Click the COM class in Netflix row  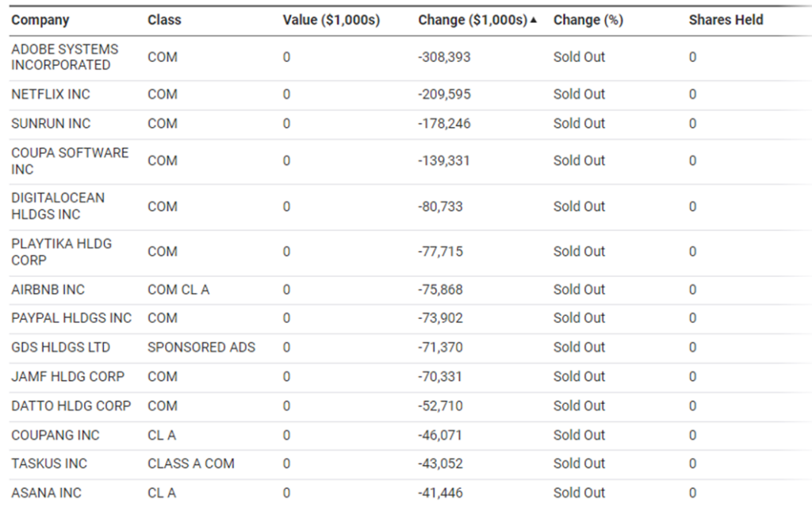pyautogui.click(x=162, y=94)
